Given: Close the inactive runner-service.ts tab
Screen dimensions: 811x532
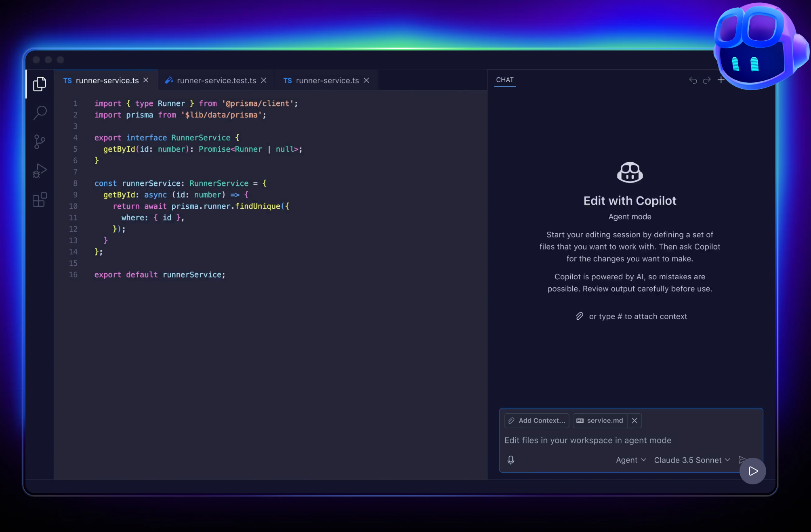Looking at the screenshot, I should [x=366, y=80].
